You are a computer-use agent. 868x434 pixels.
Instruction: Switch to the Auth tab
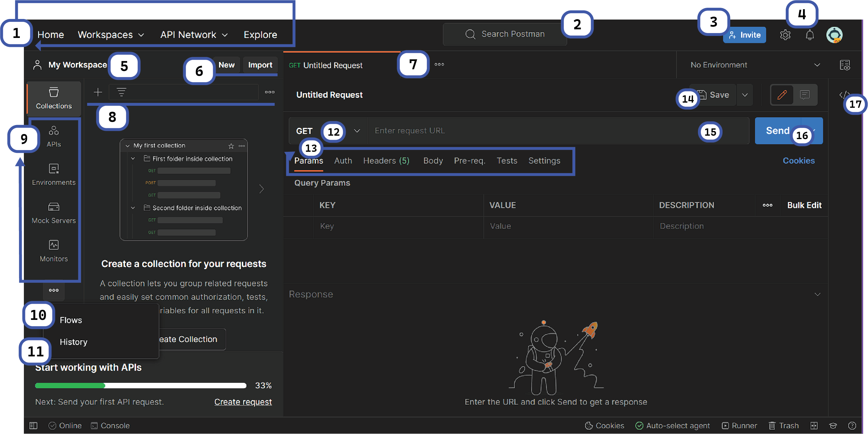343,161
